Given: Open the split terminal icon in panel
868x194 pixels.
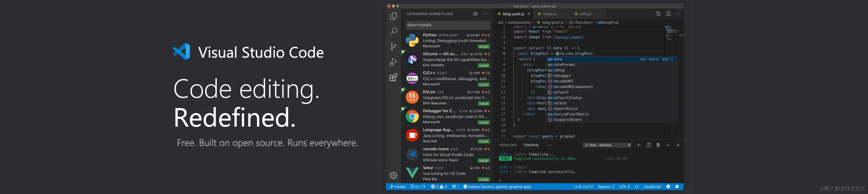Looking at the screenshot, I should 648,145.
